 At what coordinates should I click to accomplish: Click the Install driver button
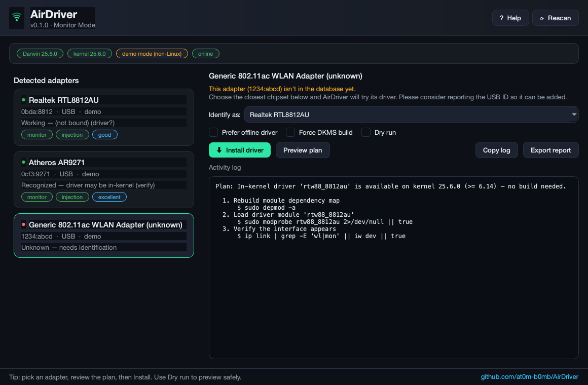tap(240, 150)
